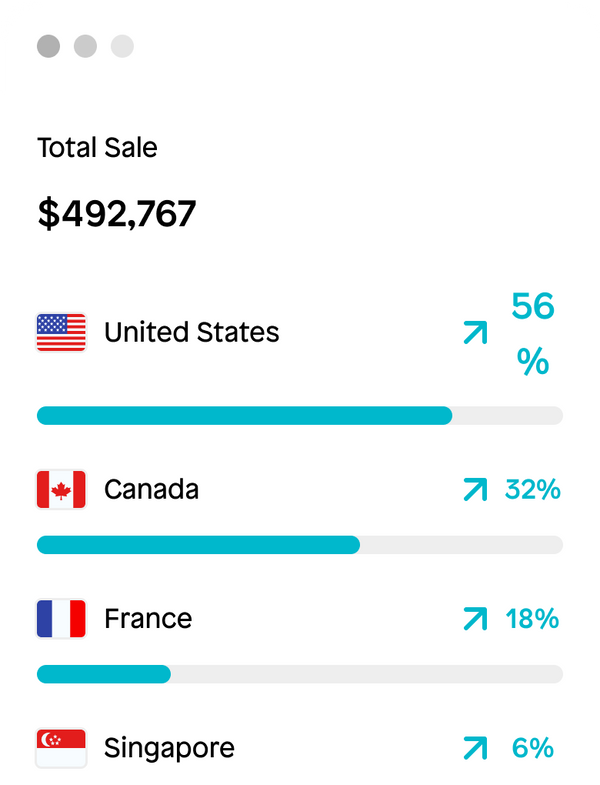Click the trend arrow beside 18%
Viewport: 600px width, 785px height.
[x=475, y=619]
